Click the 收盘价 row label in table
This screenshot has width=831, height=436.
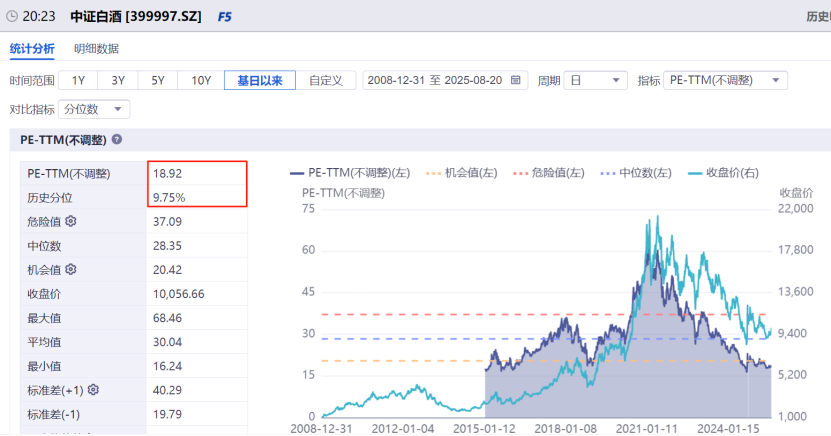click(x=44, y=294)
